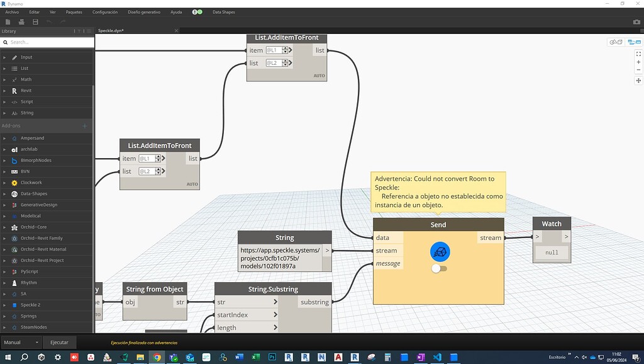Click the Windows Start button
This screenshot has height=364, width=644.
8,357
